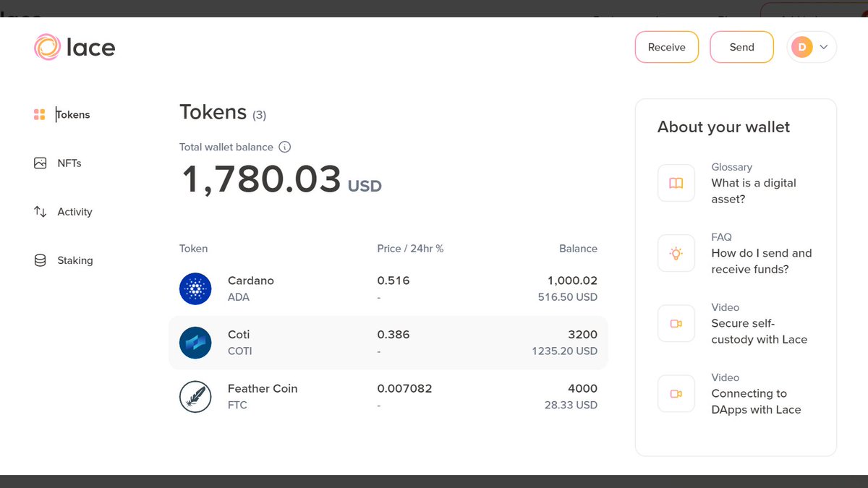Switch to the Activity menu item
This screenshot has height=488, width=868.
tap(63, 212)
